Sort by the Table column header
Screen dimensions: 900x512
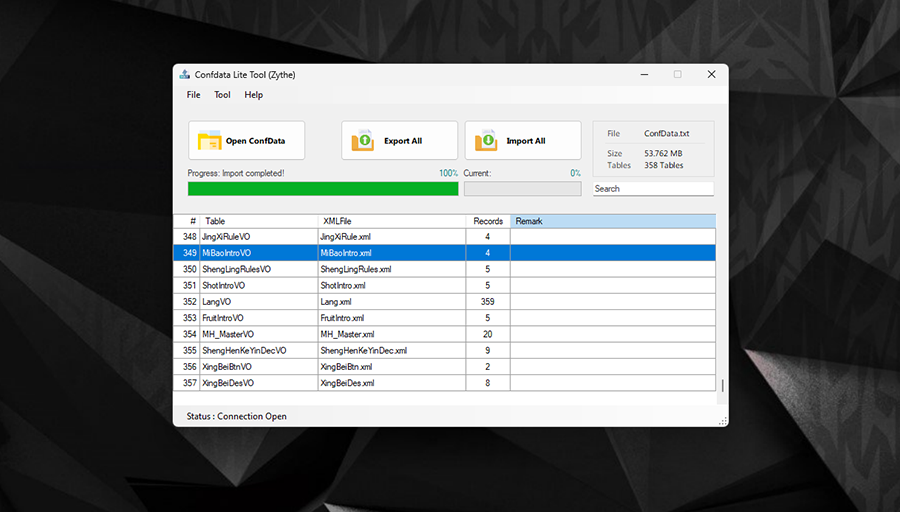tap(259, 221)
